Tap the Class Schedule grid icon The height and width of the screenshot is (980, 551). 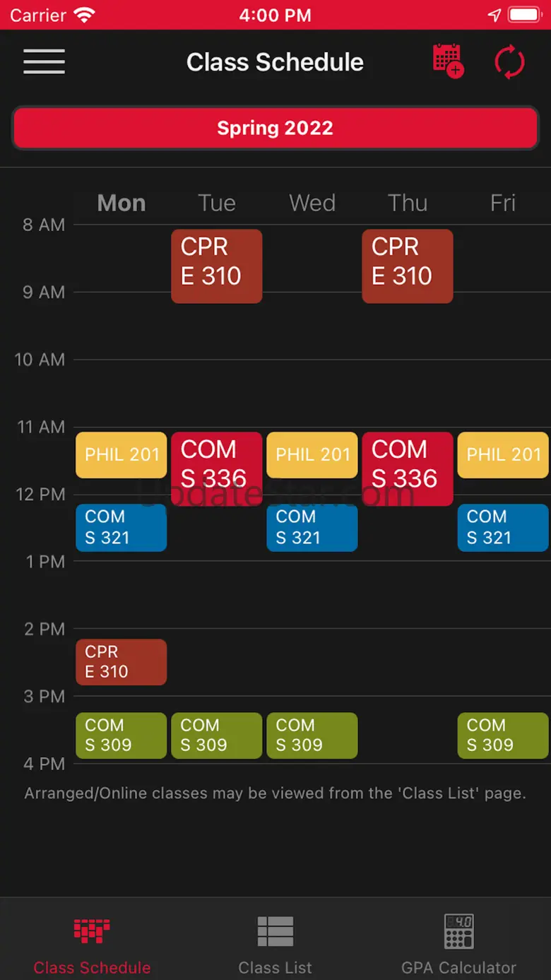click(92, 931)
